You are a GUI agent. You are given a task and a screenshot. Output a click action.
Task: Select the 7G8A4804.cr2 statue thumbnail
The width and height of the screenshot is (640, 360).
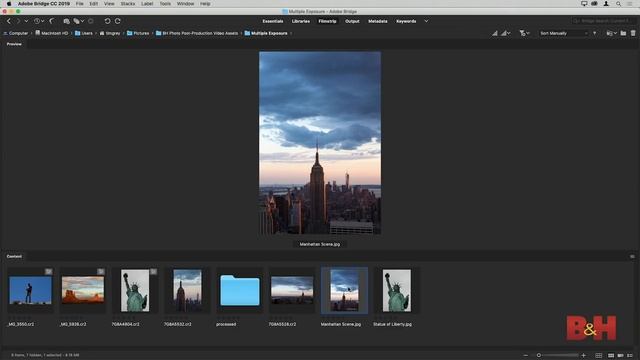pyautogui.click(x=135, y=290)
